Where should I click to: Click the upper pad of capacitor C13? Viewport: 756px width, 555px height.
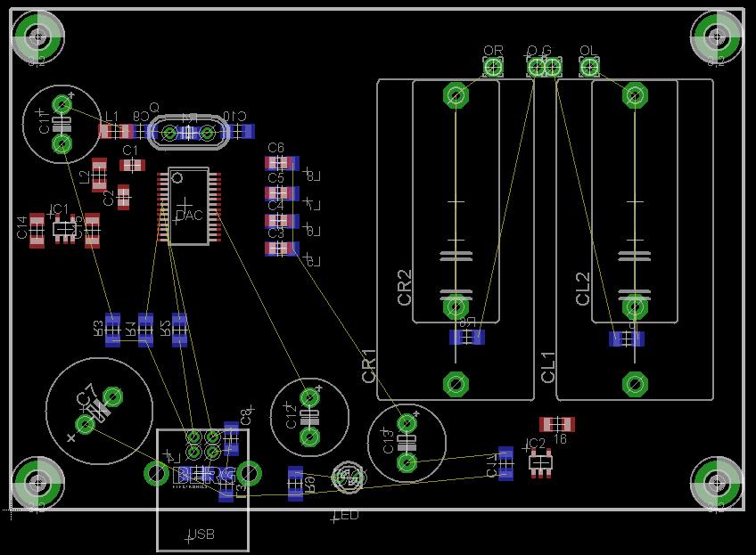[x=407, y=423]
